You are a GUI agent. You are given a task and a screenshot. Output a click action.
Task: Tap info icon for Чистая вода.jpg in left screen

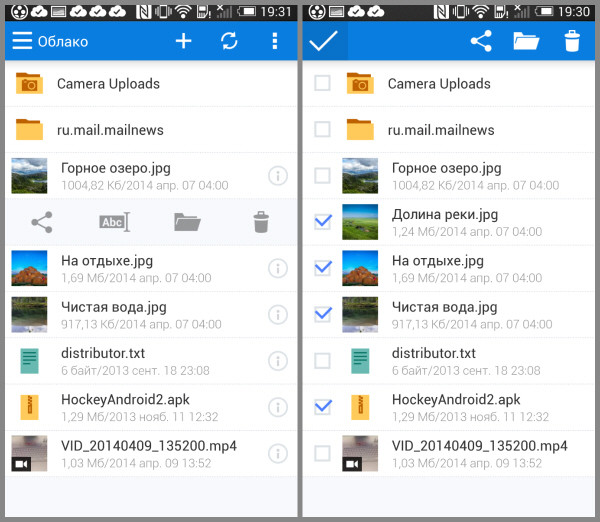coord(278,315)
